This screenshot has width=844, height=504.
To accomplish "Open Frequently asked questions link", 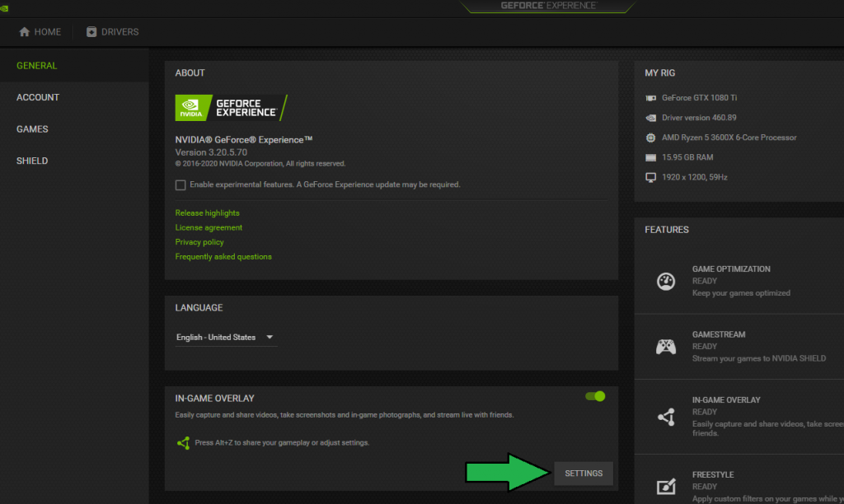I will (x=223, y=257).
